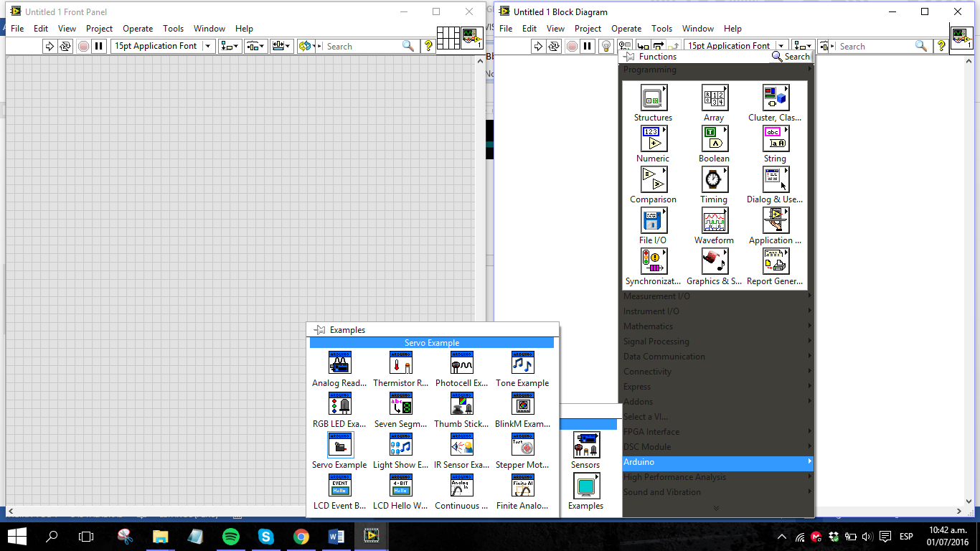The image size is (980, 551).
Task: Choose the RGB LED example icon
Action: (x=340, y=404)
